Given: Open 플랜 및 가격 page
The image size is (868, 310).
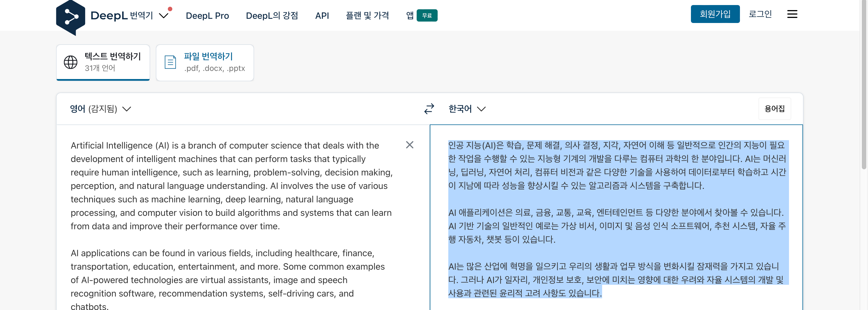Looking at the screenshot, I should point(367,16).
